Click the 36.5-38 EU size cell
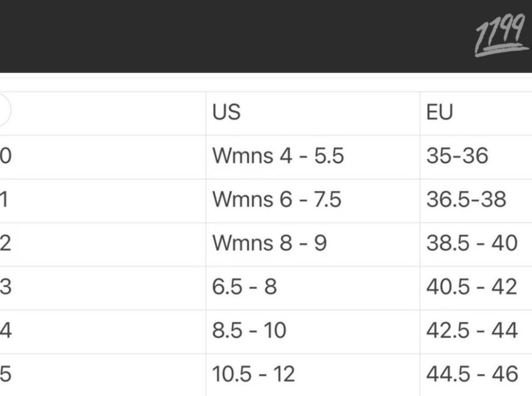 tap(466, 200)
